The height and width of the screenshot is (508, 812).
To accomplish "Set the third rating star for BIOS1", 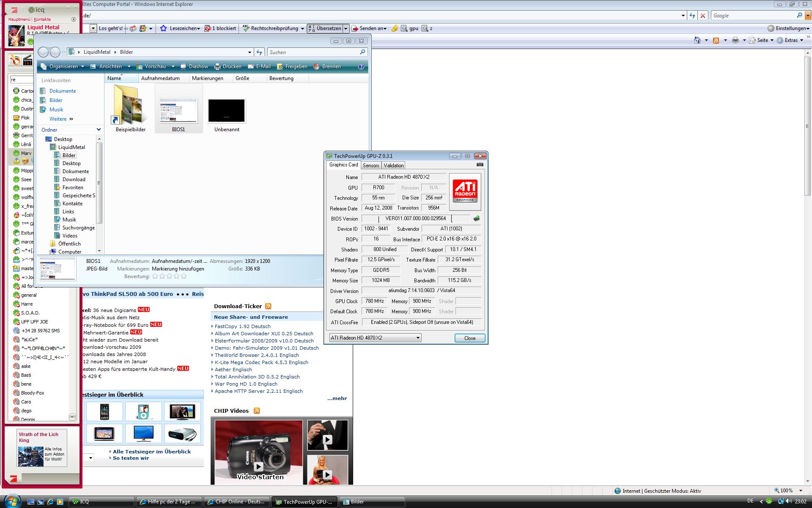I will point(169,276).
